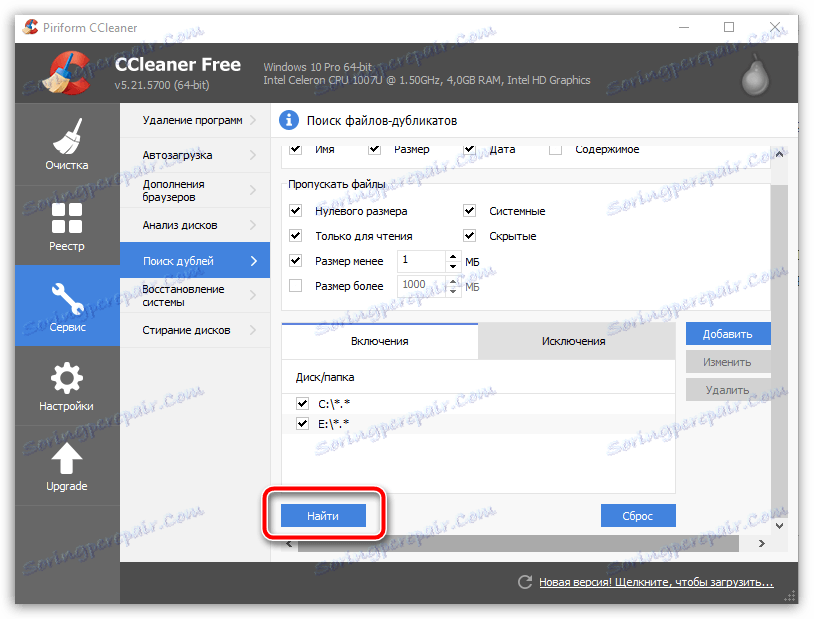814x619 pixels.
Task: Switch to the Исключения tab
Action: pyautogui.click(x=576, y=341)
